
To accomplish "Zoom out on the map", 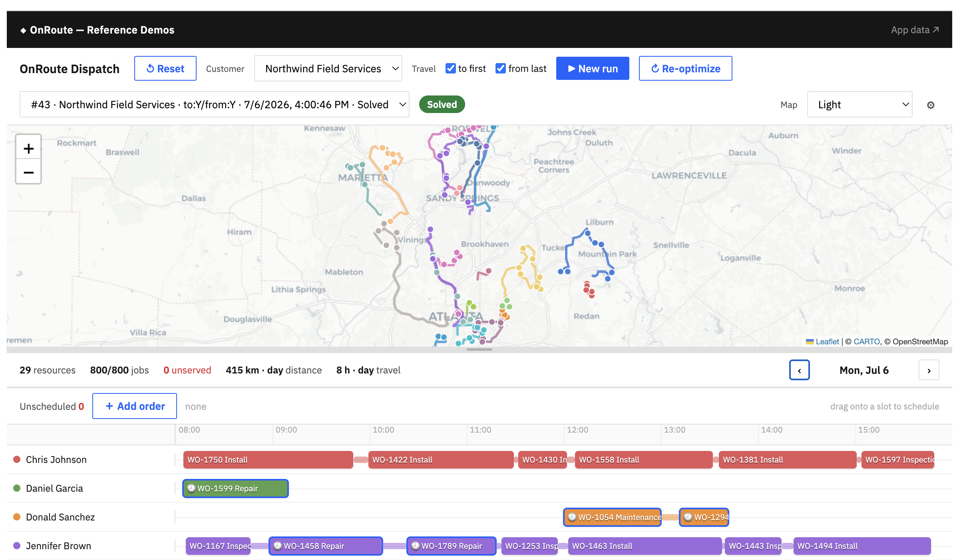I will tap(28, 172).
